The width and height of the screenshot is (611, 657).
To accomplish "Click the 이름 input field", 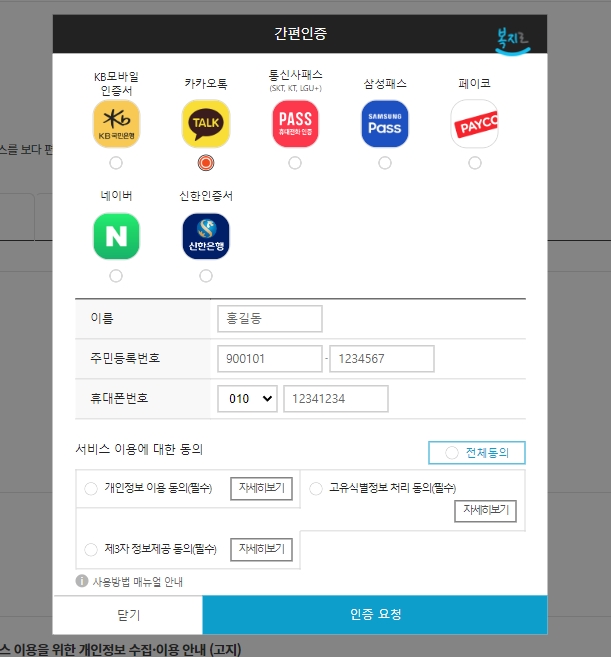I will [270, 318].
